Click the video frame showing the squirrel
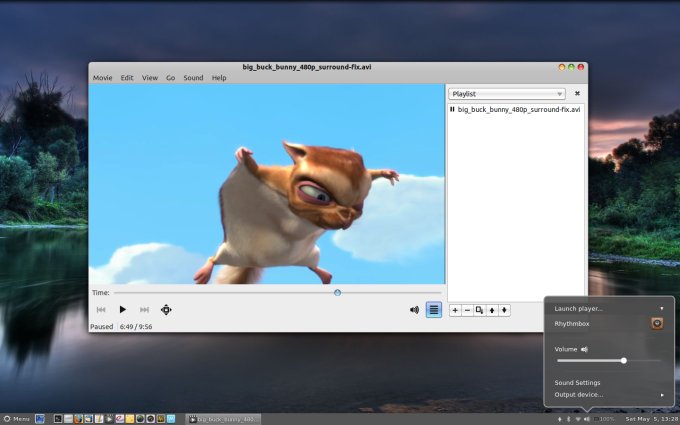The width and height of the screenshot is (680, 425). pyautogui.click(x=267, y=184)
